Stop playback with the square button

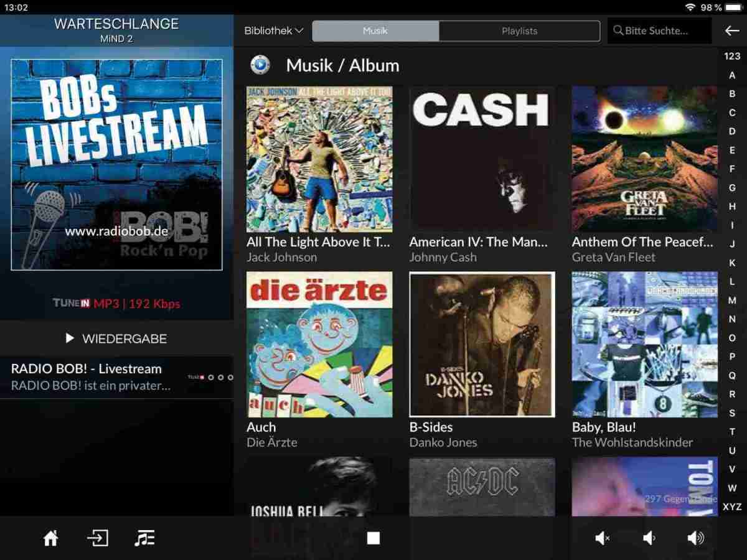[374, 538]
